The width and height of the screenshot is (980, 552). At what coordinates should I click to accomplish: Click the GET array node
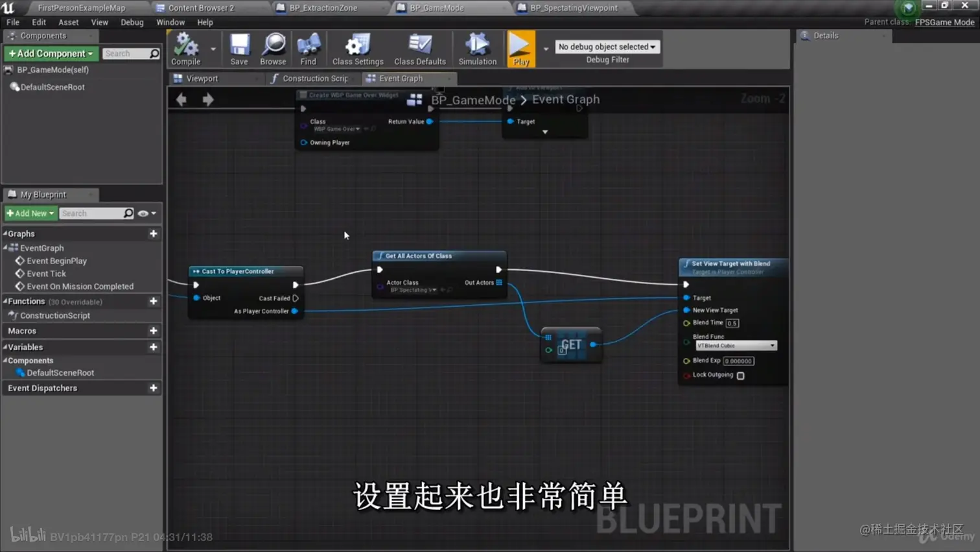pos(571,345)
